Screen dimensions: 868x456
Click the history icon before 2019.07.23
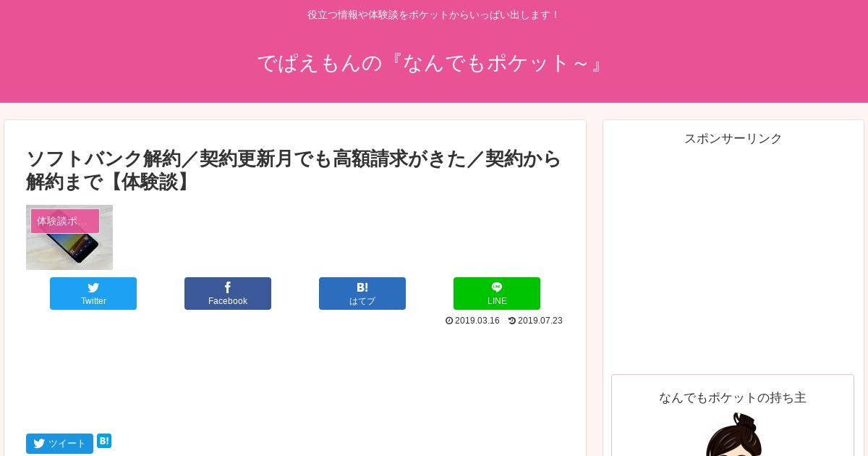[512, 321]
